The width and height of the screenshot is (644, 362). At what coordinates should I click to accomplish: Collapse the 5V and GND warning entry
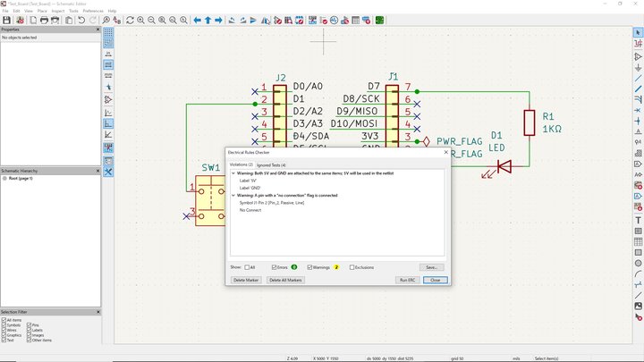point(233,173)
